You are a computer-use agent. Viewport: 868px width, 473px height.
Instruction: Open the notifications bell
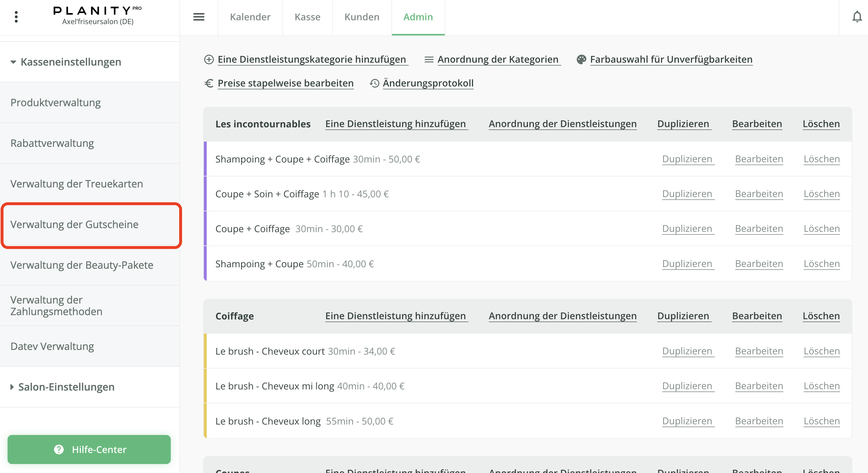pyautogui.click(x=857, y=17)
